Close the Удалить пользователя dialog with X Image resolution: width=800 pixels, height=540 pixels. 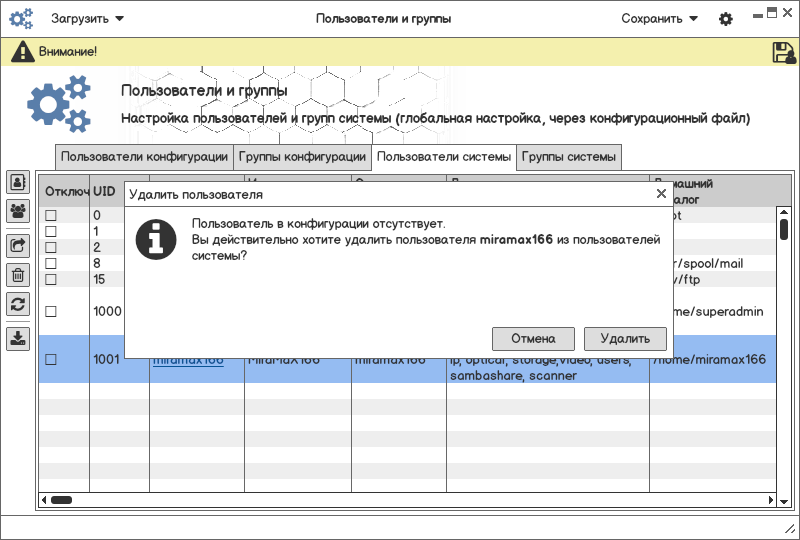661,194
